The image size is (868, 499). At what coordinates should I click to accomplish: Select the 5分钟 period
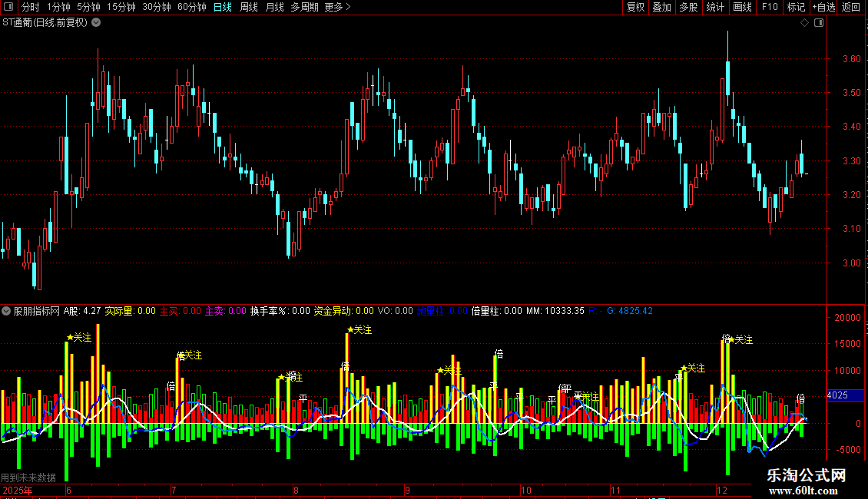coord(88,7)
